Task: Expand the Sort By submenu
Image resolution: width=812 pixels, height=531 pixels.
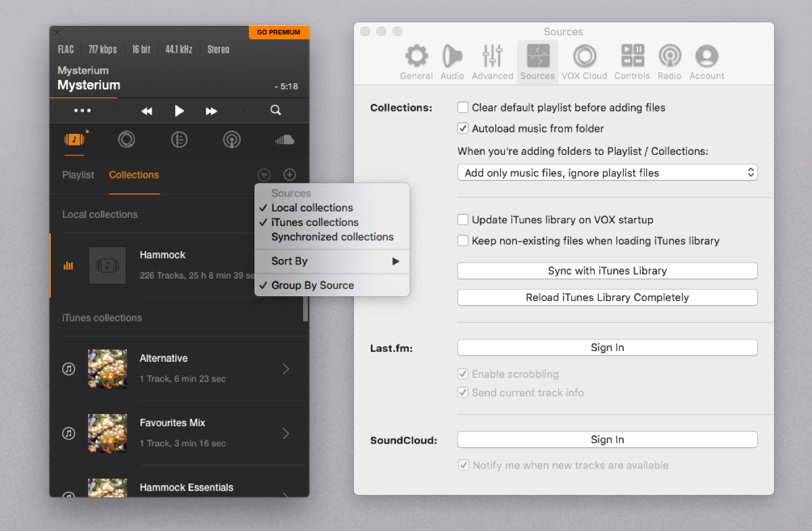Action: point(332,261)
